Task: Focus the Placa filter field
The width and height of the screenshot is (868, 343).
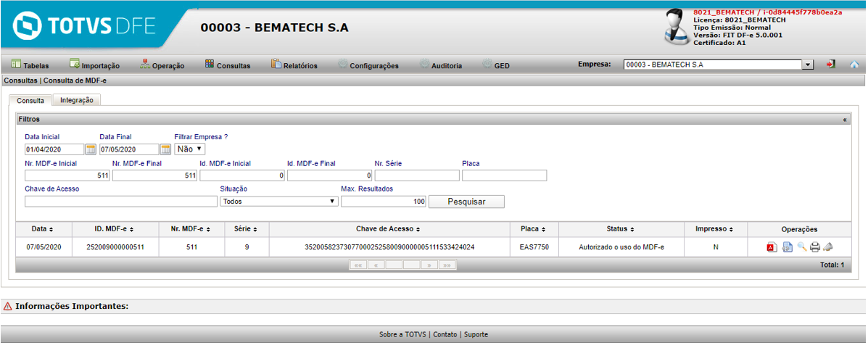Action: click(x=505, y=175)
